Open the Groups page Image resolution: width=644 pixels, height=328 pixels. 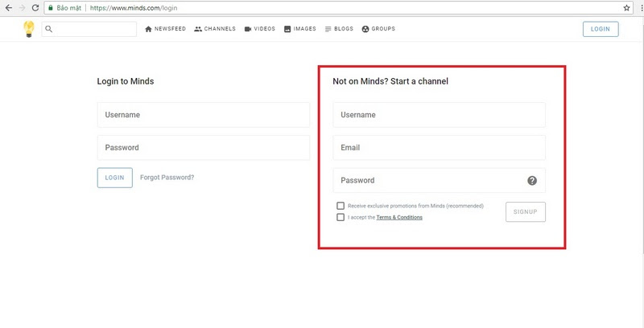click(x=378, y=29)
